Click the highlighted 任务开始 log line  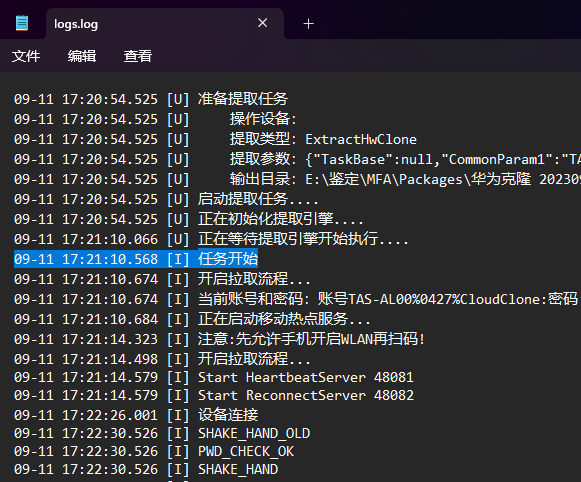(x=136, y=259)
